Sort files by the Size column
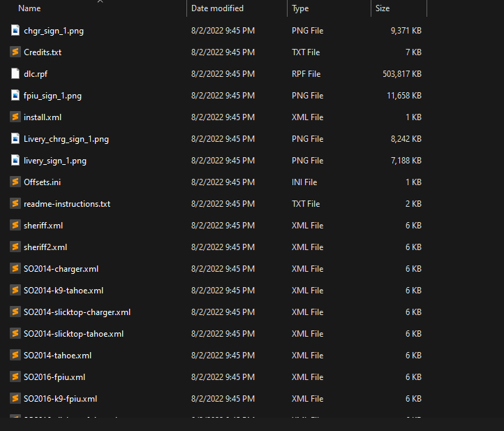The image size is (504, 431). (383, 8)
